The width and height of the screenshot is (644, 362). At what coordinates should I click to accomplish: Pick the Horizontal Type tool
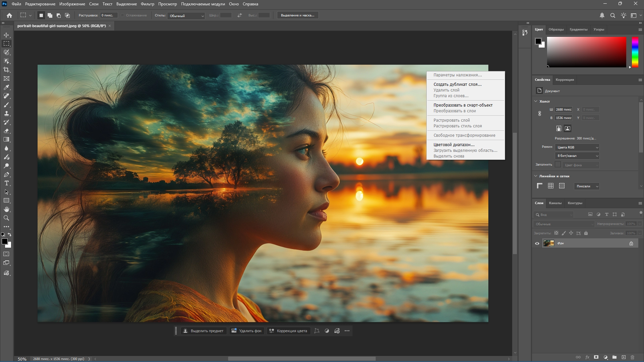6,183
